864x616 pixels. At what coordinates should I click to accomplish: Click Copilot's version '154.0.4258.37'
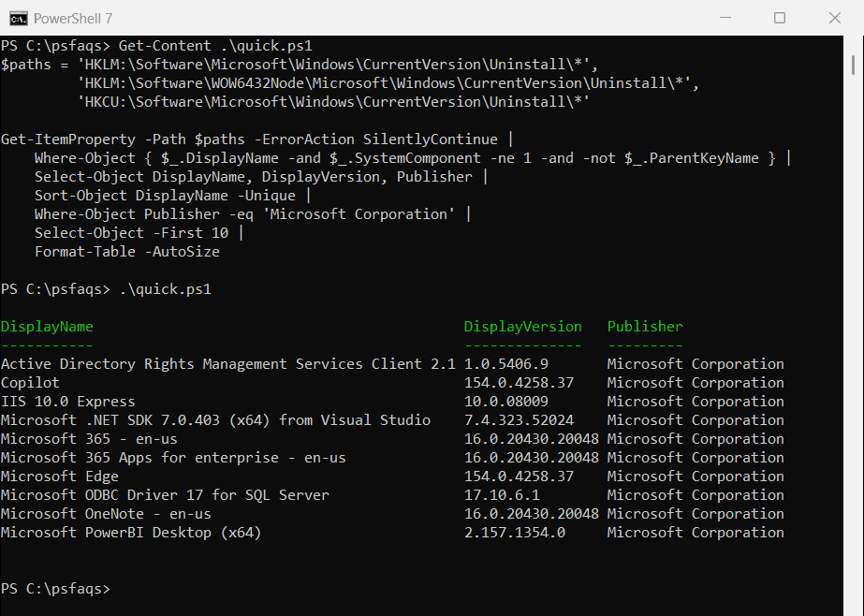pos(519,382)
